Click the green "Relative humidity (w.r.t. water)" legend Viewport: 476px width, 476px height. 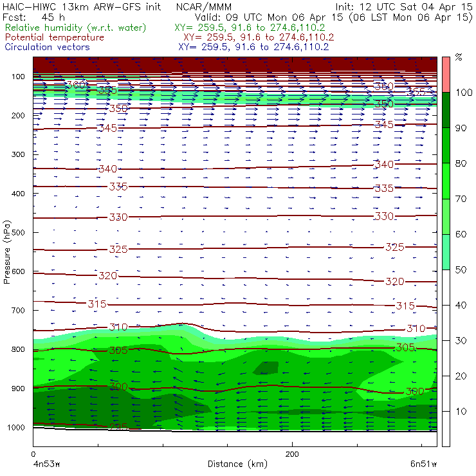pyautogui.click(x=76, y=28)
